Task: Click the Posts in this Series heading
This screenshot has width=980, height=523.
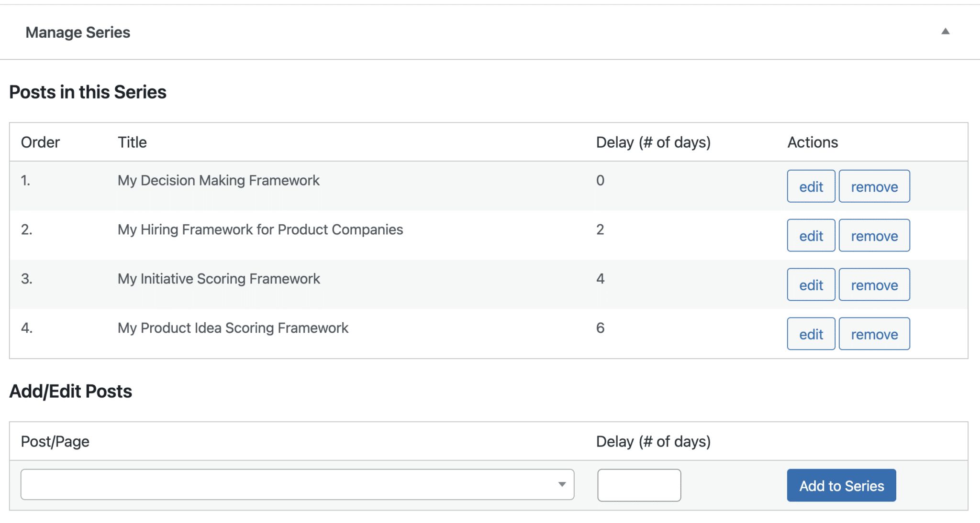Action: [x=89, y=92]
